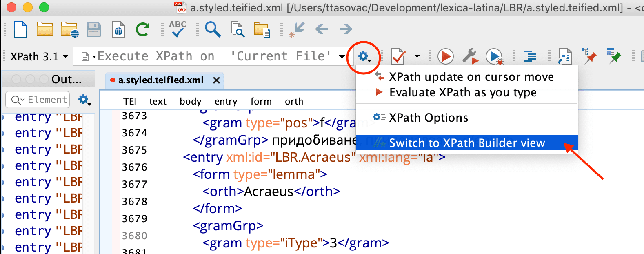Toggle XPath update on cursor move
The width and height of the screenshot is (644, 254).
(471, 77)
